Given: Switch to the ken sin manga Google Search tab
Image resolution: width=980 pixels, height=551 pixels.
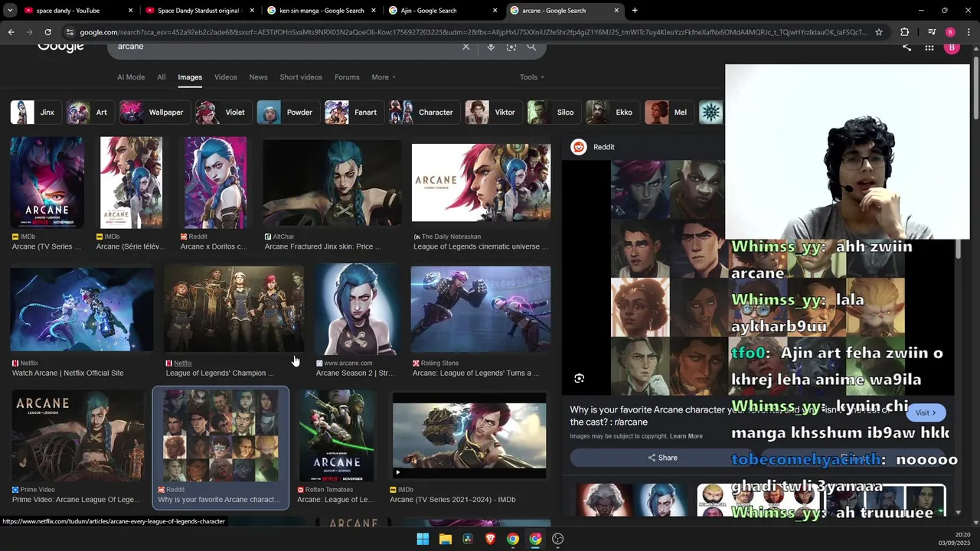Looking at the screenshot, I should tap(322, 11).
